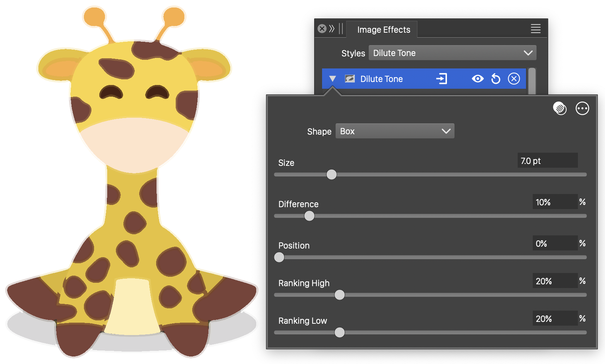605x364 pixels.
Task: Collapse the Dilute Tone effect triangle
Action: (332, 79)
